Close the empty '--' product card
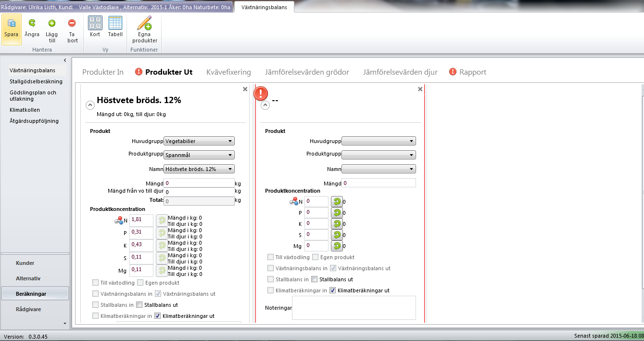Screen dimensions: 644x341 click(420, 89)
